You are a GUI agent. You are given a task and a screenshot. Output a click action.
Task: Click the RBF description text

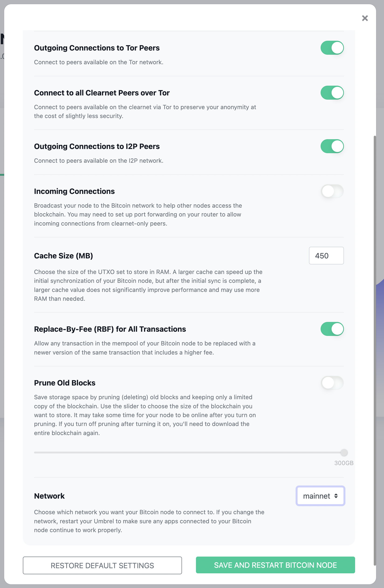point(145,348)
